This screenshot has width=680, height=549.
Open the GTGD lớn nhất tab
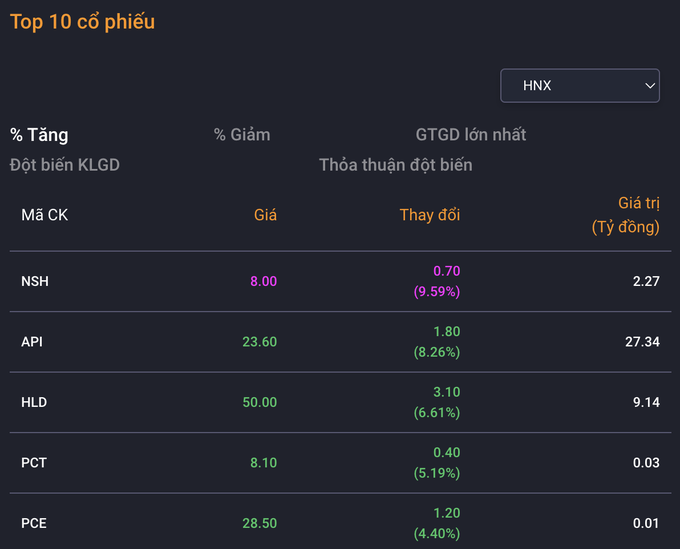pyautogui.click(x=471, y=135)
